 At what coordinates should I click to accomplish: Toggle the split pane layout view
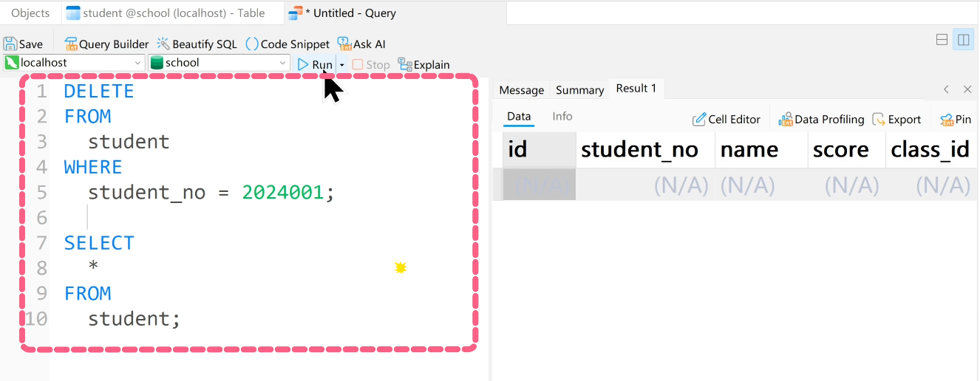(963, 40)
